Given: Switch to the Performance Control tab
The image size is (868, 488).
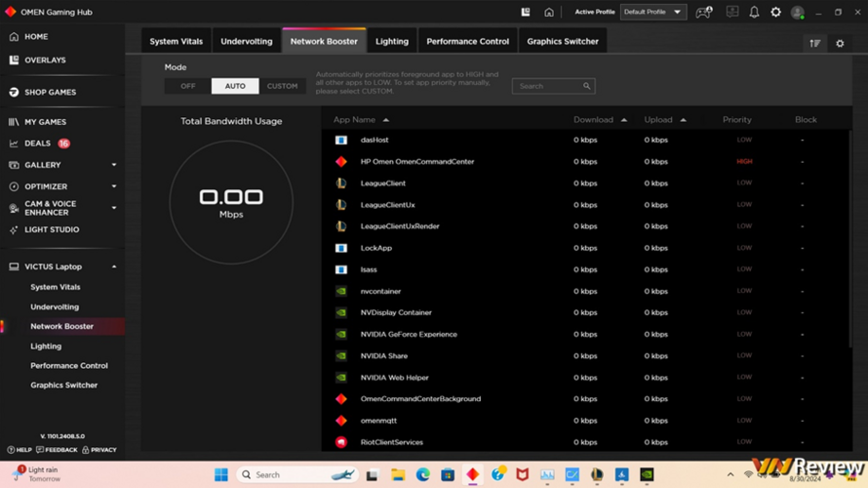Looking at the screenshot, I should point(467,41).
